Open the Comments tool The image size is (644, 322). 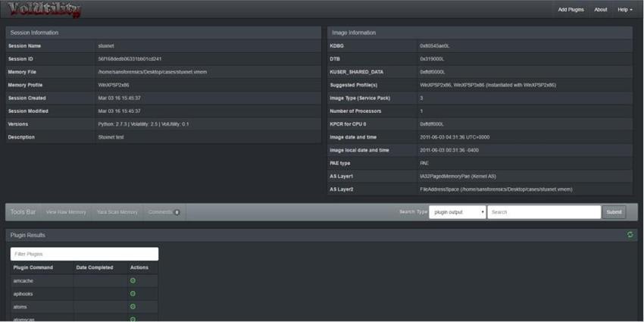tap(164, 212)
